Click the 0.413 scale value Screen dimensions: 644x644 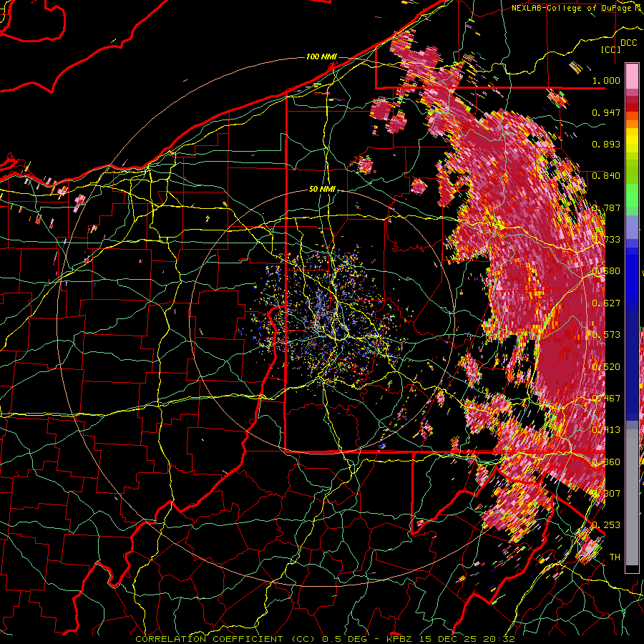[606, 429]
